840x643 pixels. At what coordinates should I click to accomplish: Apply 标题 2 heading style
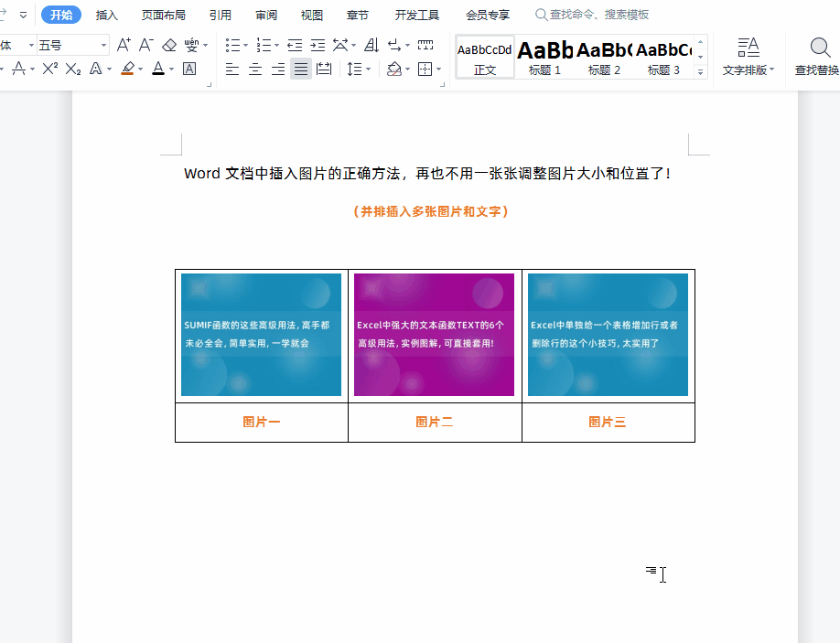[x=604, y=58]
